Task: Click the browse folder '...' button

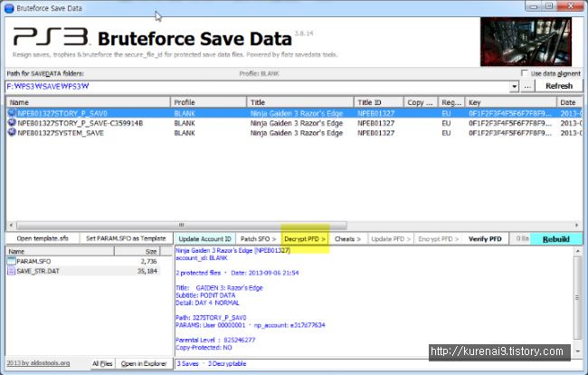Action: (x=527, y=86)
